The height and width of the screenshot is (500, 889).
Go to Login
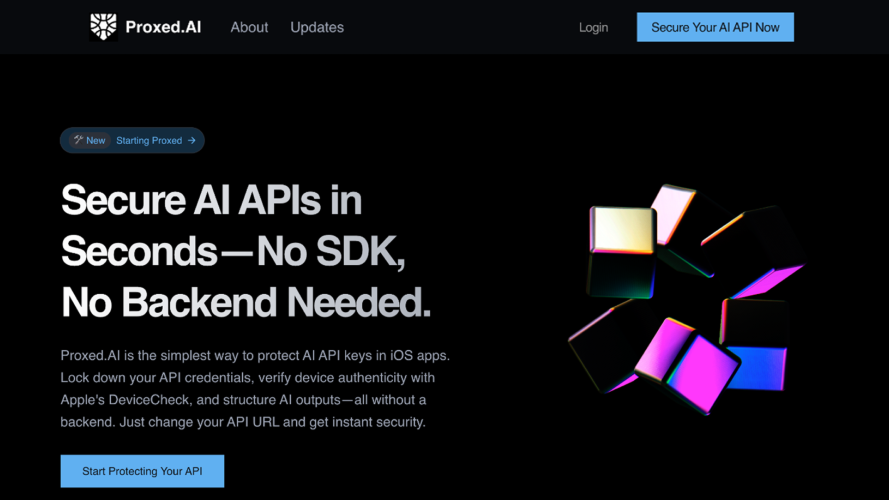pyautogui.click(x=593, y=27)
